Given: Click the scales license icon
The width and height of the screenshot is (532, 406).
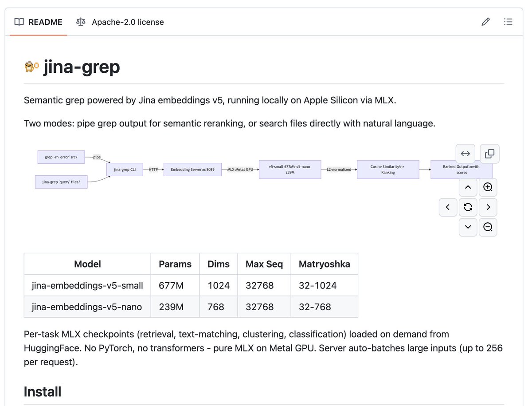Looking at the screenshot, I should coord(80,22).
